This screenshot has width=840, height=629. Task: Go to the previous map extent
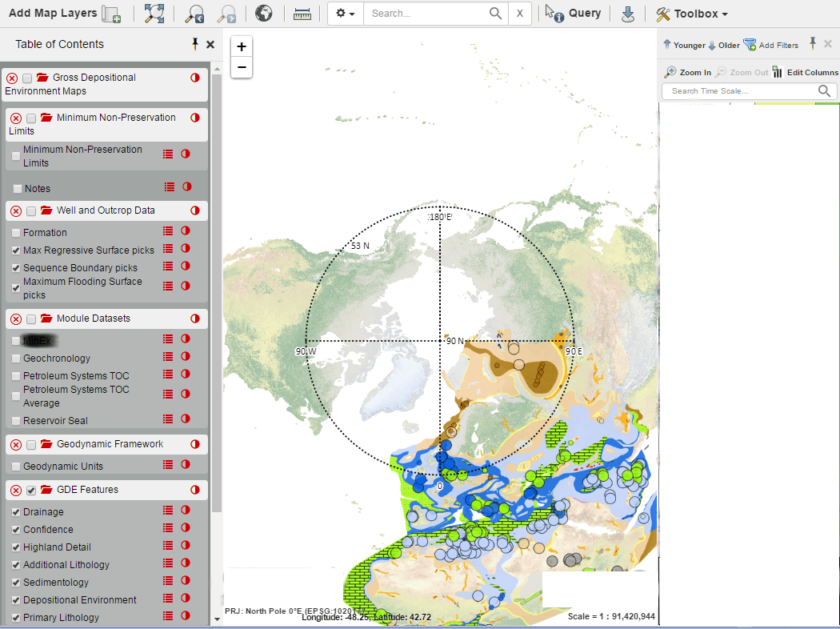(x=194, y=14)
